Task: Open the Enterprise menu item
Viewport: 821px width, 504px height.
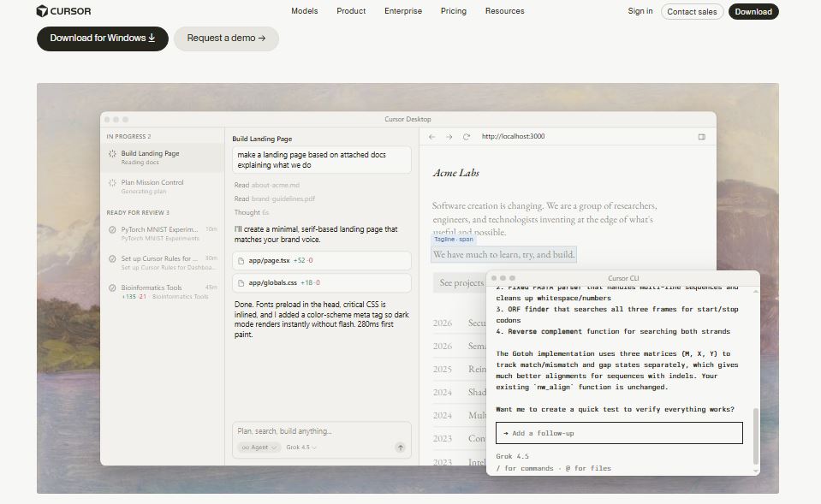Action: click(x=402, y=11)
